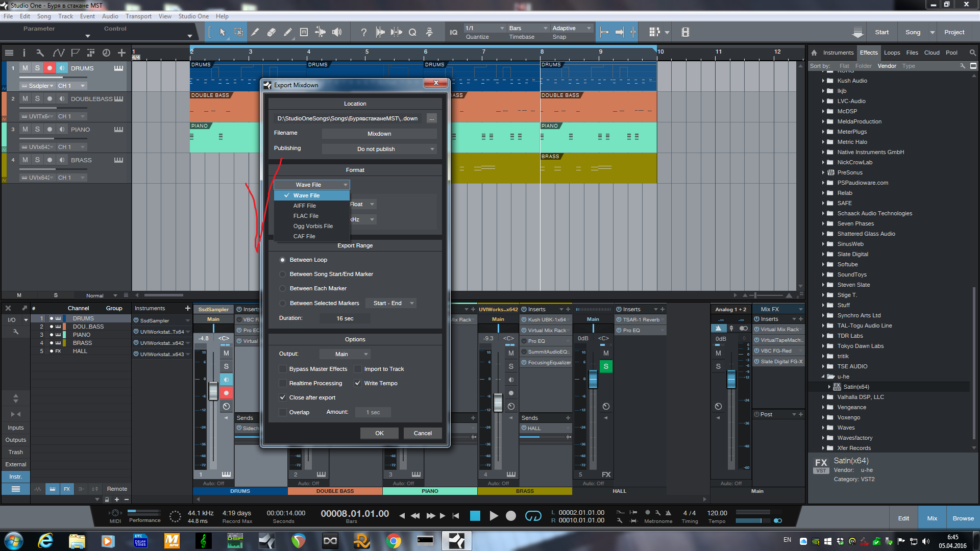Click the Play transport button

(493, 516)
